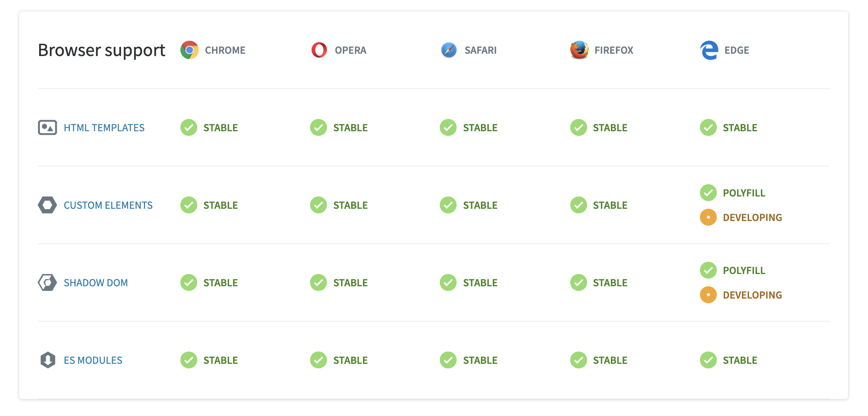Screen dimensions: 868x416
Task: Click the Edge browser logo icon
Action: point(709,50)
